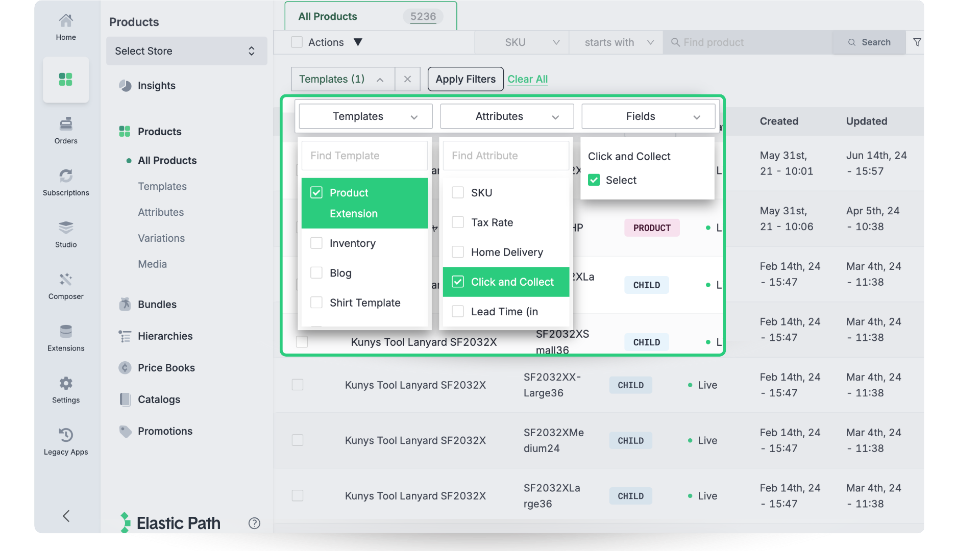Open Legacy Apps icon
Image resolution: width=980 pixels, height=551 pixels.
(66, 435)
